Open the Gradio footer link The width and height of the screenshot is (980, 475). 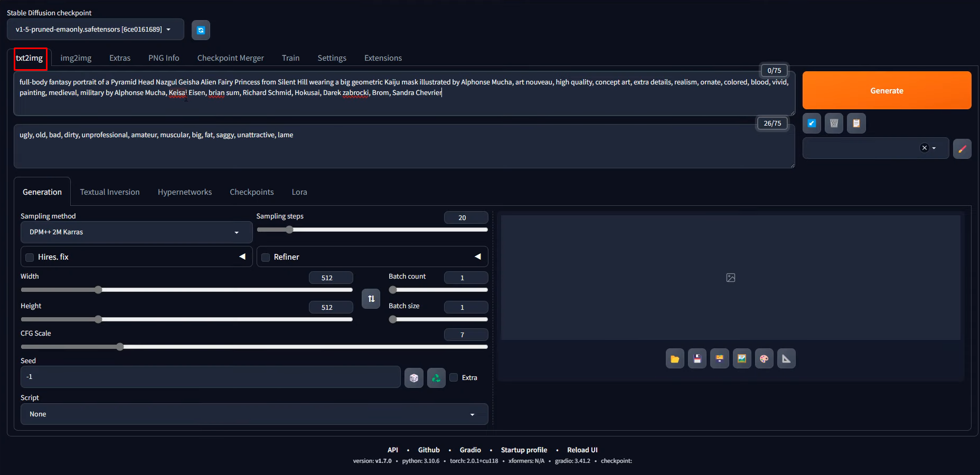pyautogui.click(x=470, y=450)
